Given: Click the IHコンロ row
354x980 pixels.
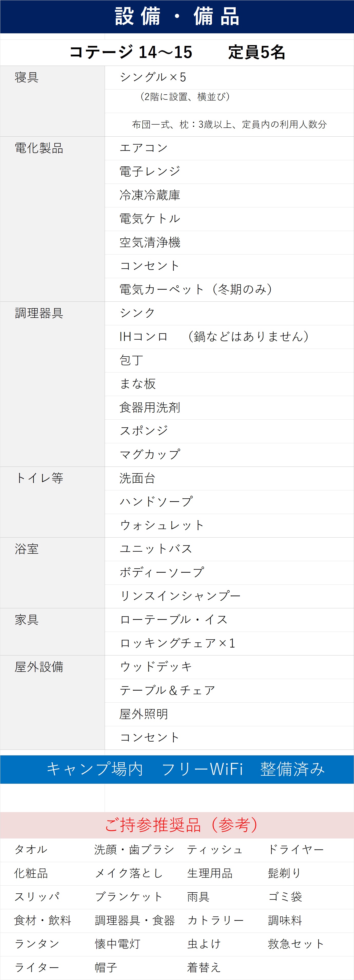Looking at the screenshot, I should pyautogui.click(x=143, y=337).
